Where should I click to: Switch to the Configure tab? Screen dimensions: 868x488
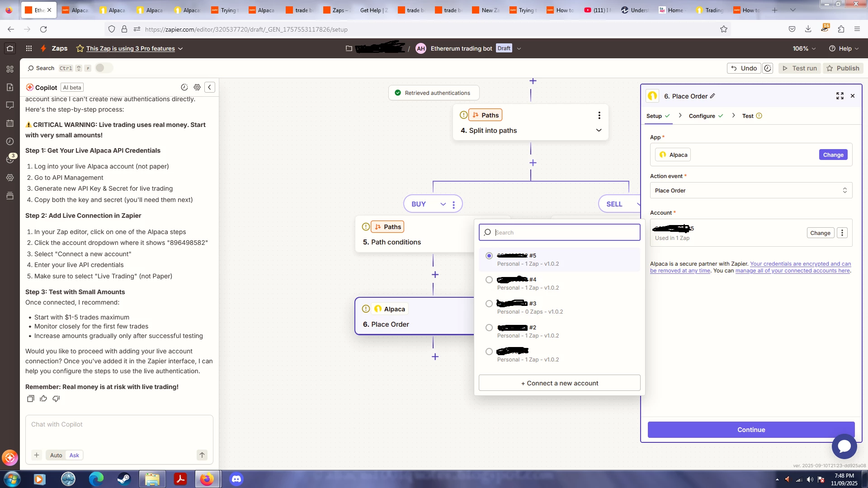point(702,116)
